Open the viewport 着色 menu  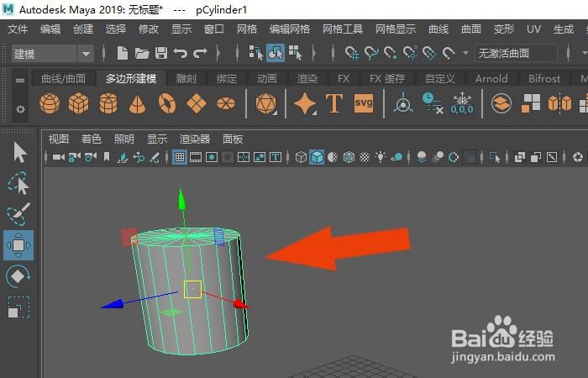tap(91, 139)
